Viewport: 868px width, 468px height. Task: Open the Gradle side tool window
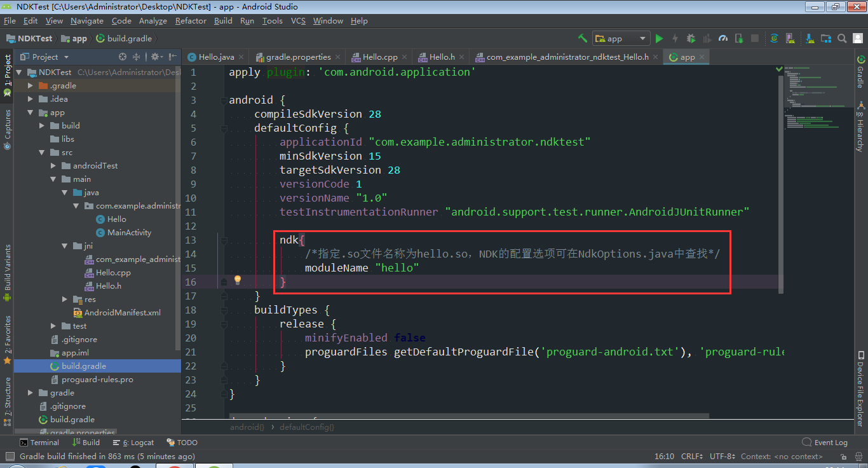tap(860, 72)
